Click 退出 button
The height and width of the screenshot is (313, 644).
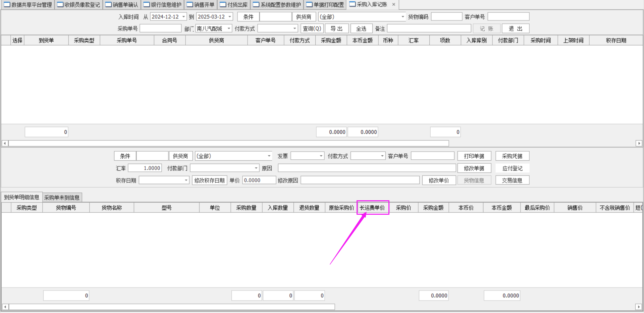[x=516, y=29]
